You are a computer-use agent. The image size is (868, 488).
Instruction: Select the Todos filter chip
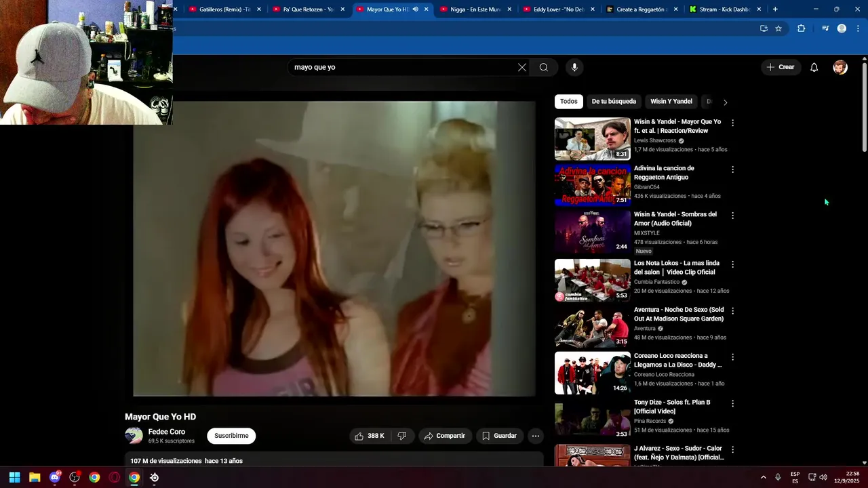click(x=569, y=102)
